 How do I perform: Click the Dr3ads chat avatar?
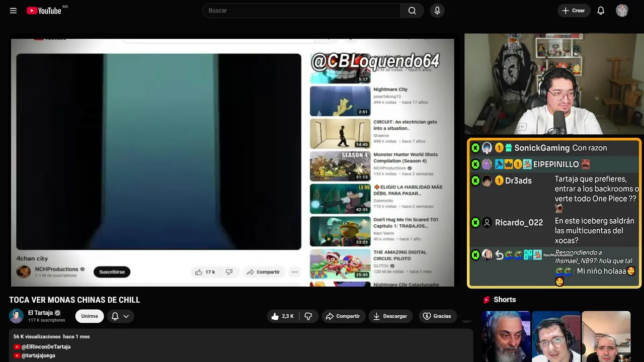click(487, 181)
